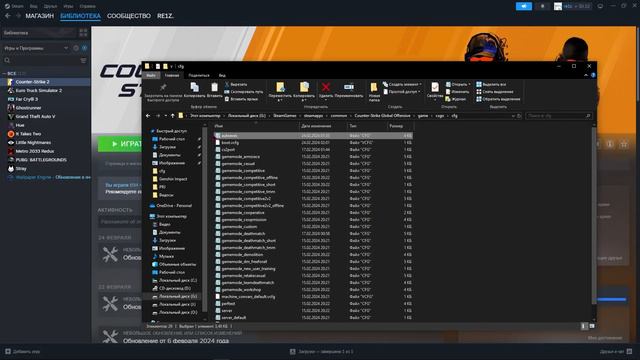
Task: Click the red Удалить (Delete) icon
Action: point(326,87)
